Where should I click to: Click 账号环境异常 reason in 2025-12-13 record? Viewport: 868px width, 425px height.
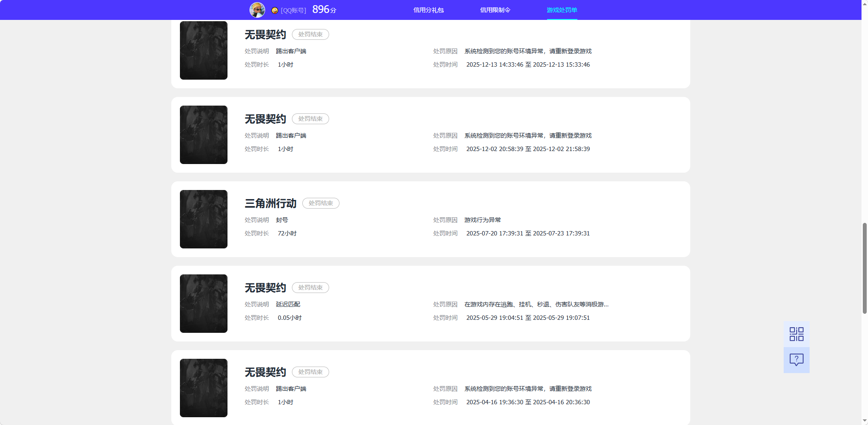(528, 51)
